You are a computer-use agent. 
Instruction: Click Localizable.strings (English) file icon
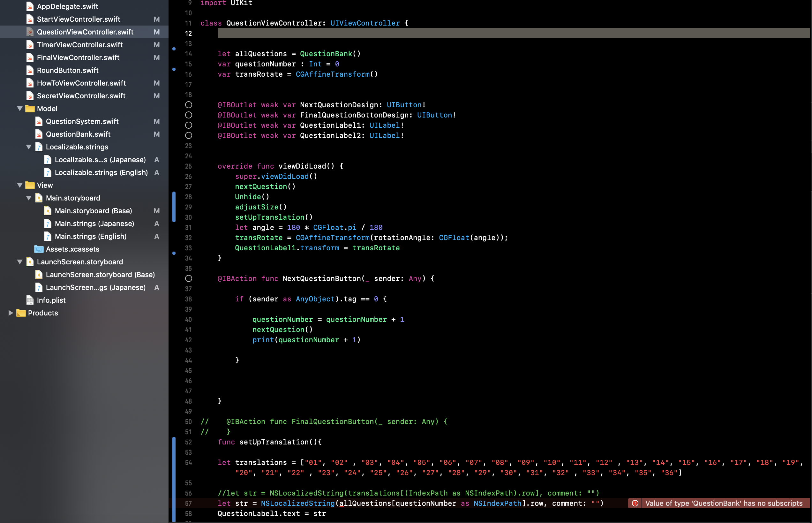[48, 172]
